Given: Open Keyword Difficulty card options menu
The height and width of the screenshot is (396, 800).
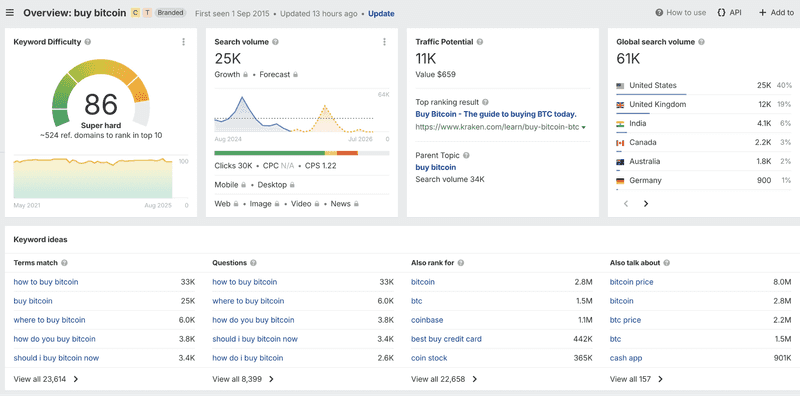Looking at the screenshot, I should 184,42.
